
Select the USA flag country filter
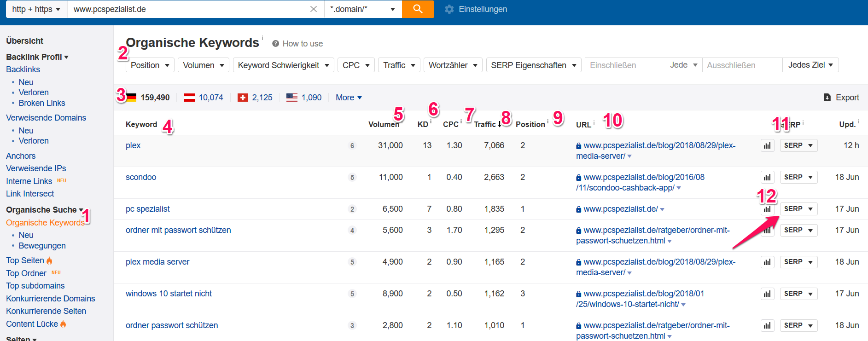click(292, 98)
